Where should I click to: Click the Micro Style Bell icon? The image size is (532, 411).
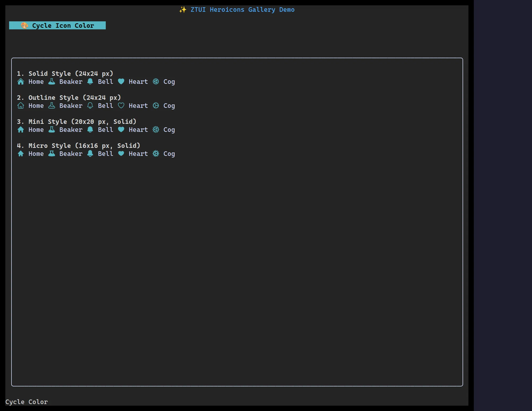coord(90,153)
